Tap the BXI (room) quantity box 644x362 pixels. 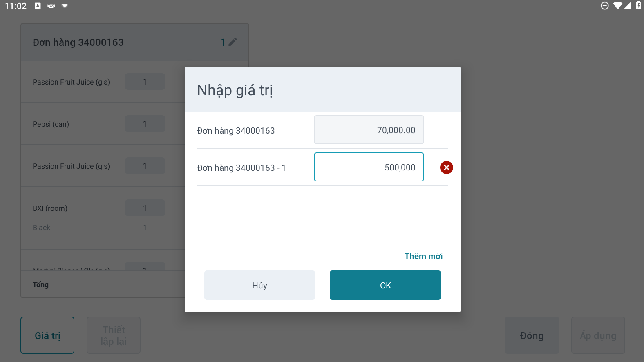click(145, 208)
